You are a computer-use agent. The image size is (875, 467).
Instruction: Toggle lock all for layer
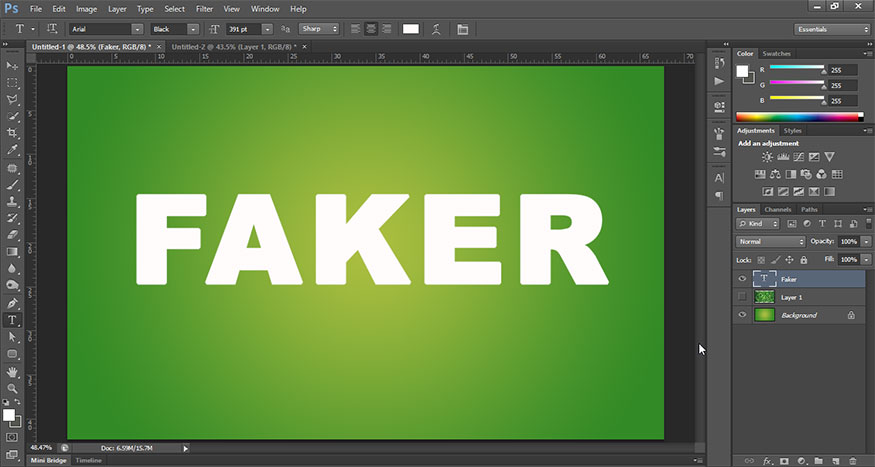(804, 260)
